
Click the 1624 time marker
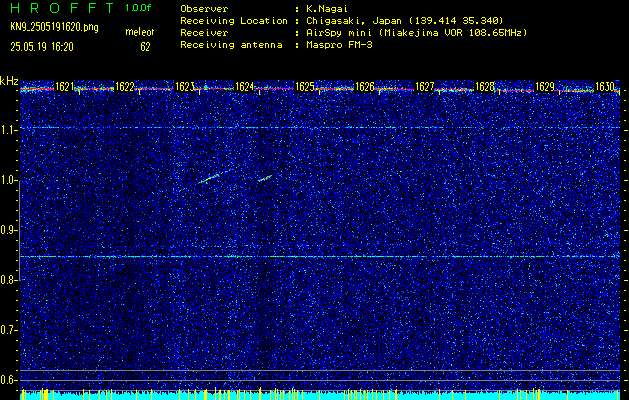(244, 87)
